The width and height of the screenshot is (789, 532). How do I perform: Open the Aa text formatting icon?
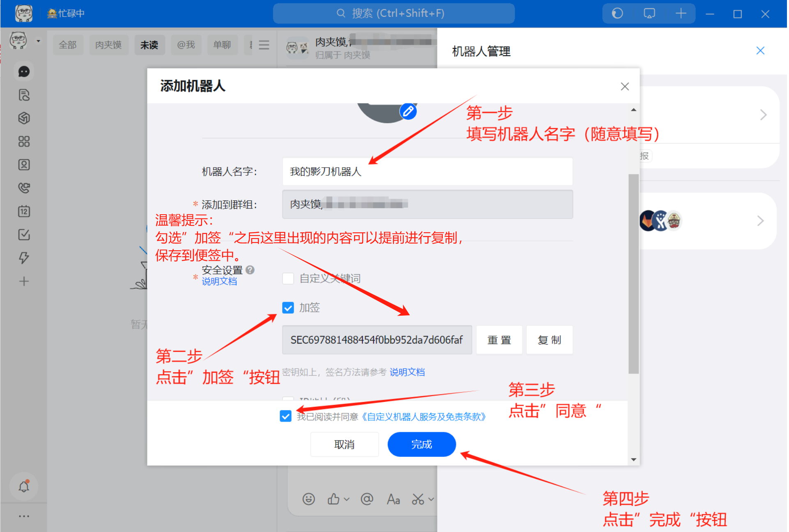click(393, 499)
